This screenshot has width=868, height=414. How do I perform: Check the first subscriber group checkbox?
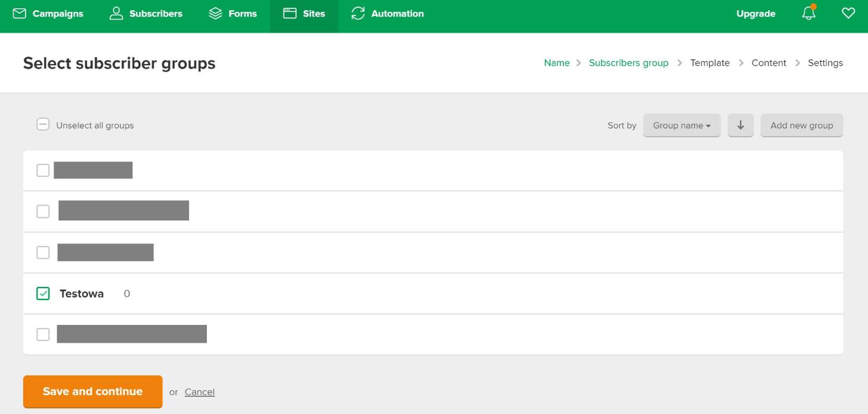tap(43, 170)
